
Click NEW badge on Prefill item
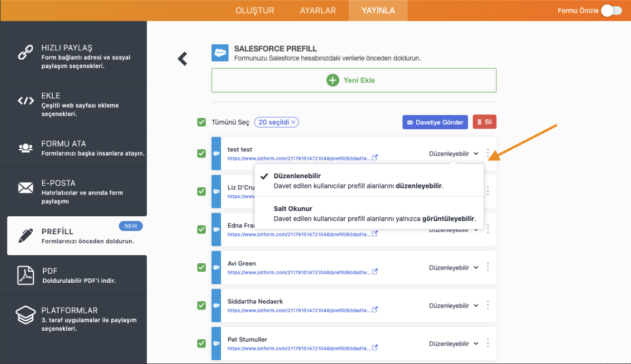tap(131, 226)
